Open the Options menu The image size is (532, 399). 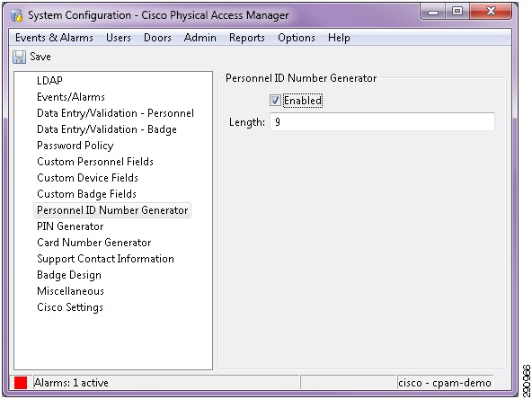tap(297, 38)
